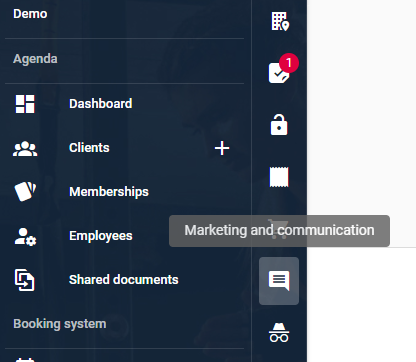Open the Dashboard menu item
Screen dimensions: 416x362
tap(101, 104)
